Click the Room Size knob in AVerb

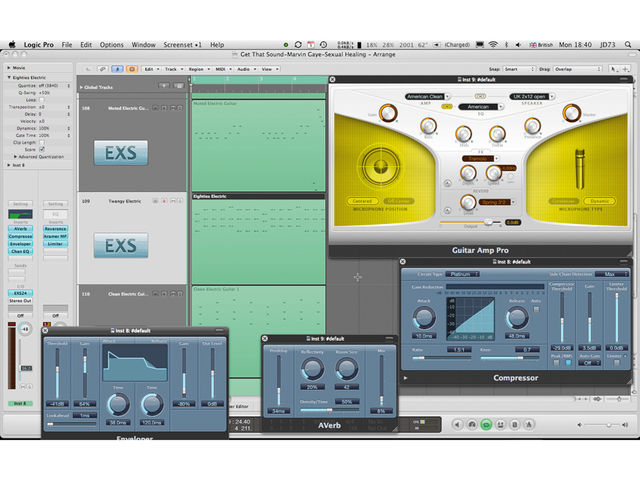(x=347, y=369)
